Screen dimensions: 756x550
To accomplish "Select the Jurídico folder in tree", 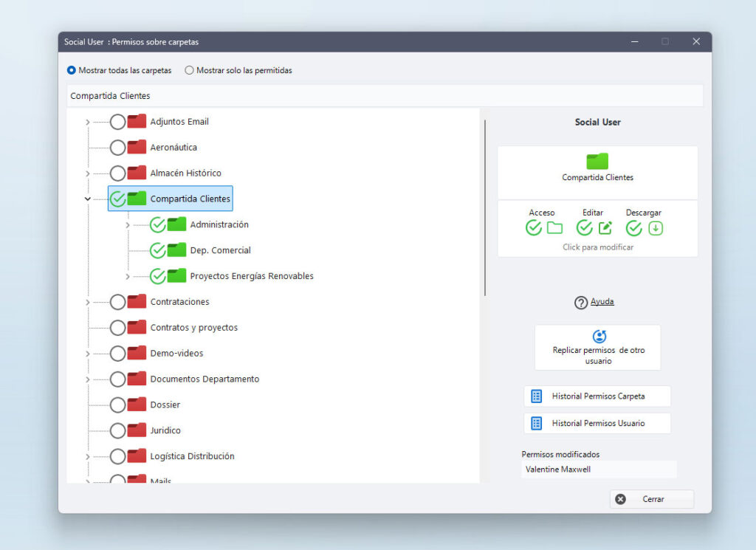I will (x=165, y=430).
